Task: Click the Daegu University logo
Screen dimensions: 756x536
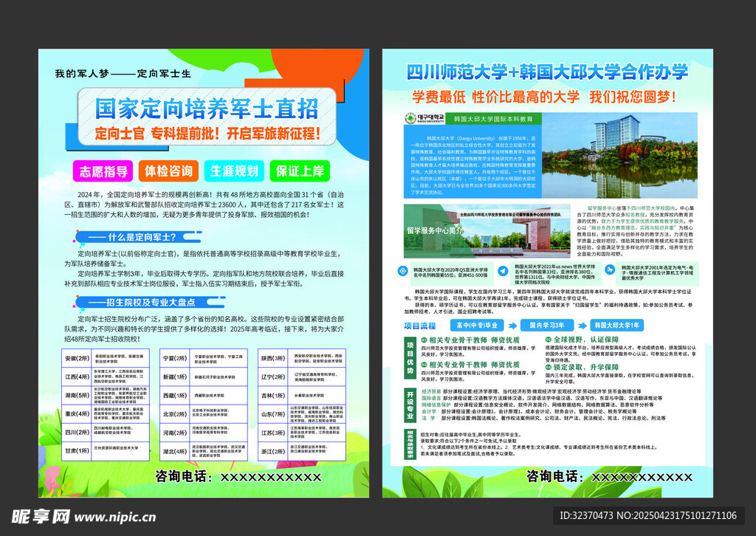Action: (x=424, y=118)
